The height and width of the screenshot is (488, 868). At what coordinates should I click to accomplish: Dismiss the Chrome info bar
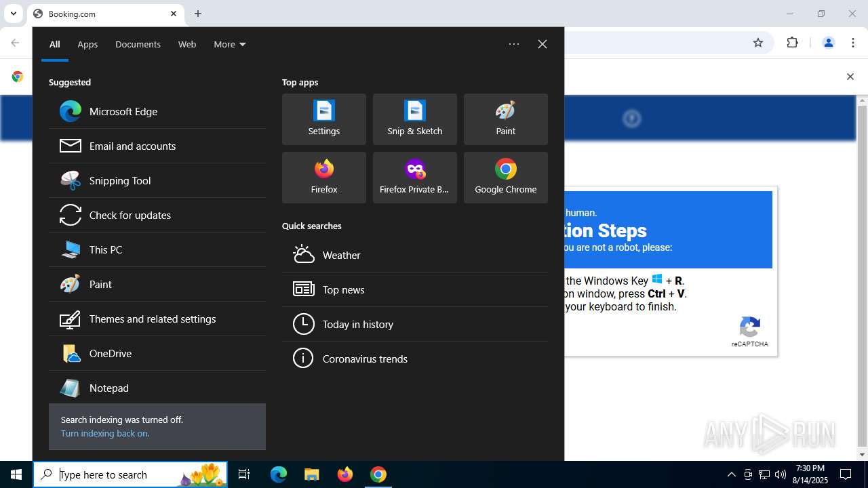pos(850,77)
